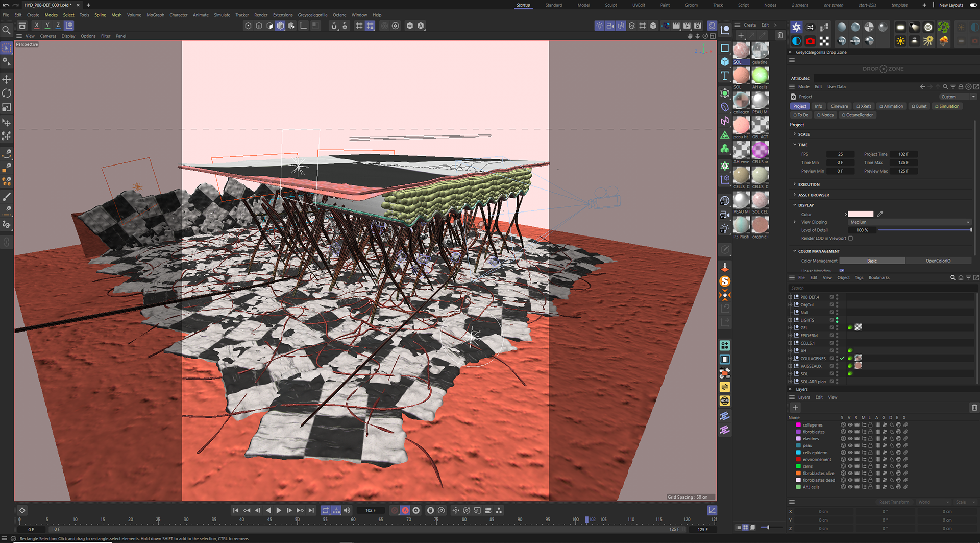
Task: Open the Octane menu
Action: pyautogui.click(x=339, y=15)
